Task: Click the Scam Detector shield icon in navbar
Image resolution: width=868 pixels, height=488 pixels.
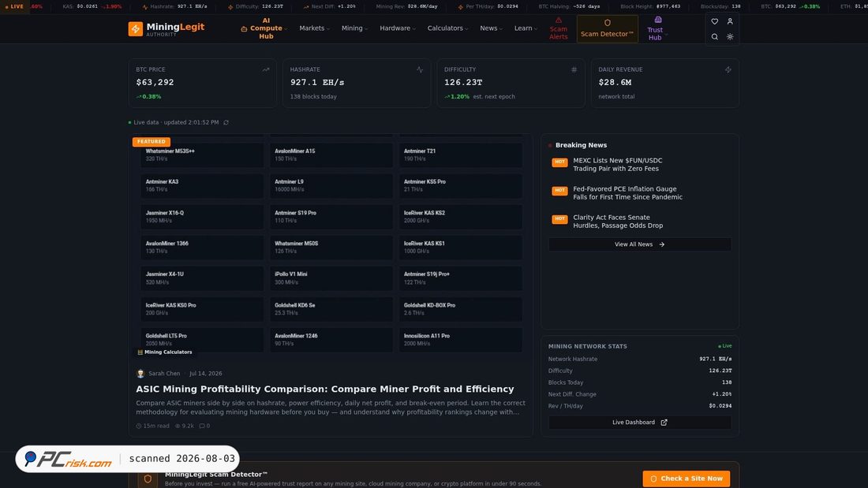Action: point(608,23)
